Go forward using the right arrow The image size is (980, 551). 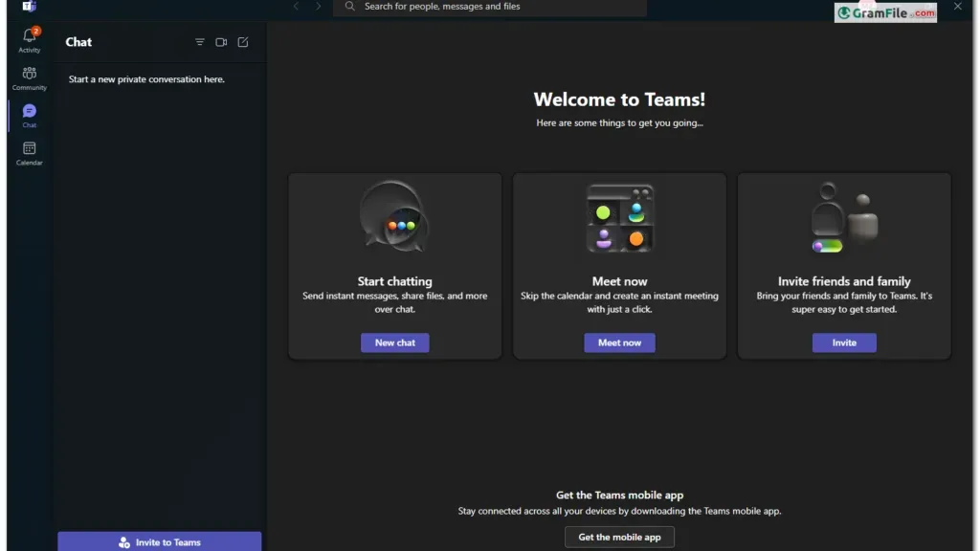click(318, 7)
